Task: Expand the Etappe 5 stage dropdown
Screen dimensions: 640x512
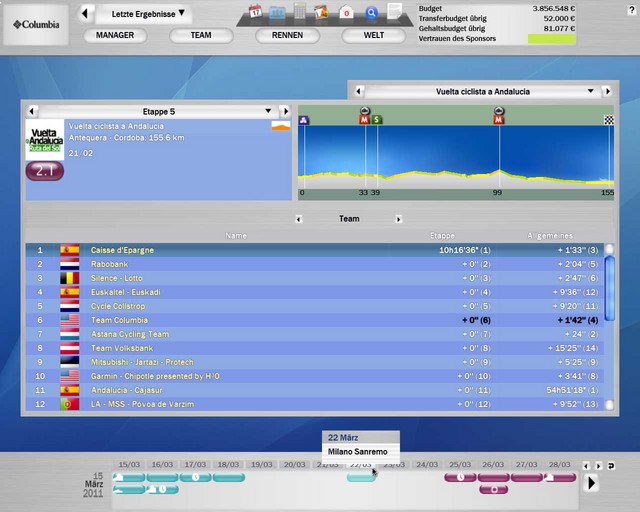Action: tap(268, 111)
